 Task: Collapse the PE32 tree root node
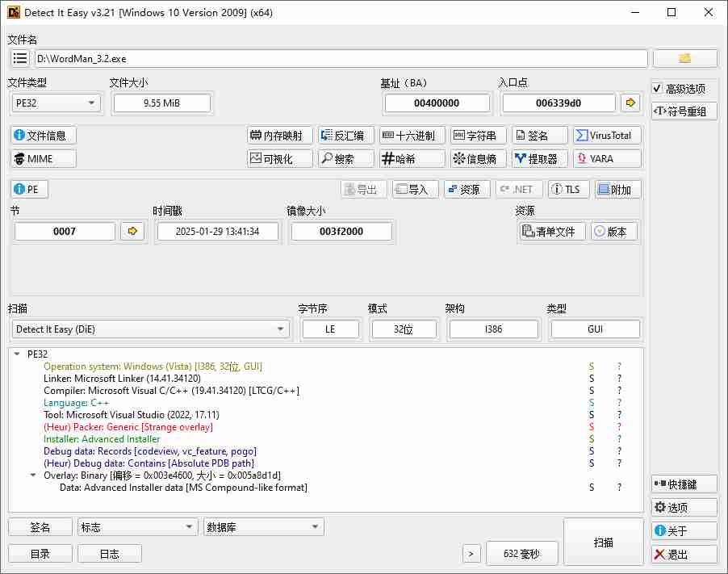point(18,354)
